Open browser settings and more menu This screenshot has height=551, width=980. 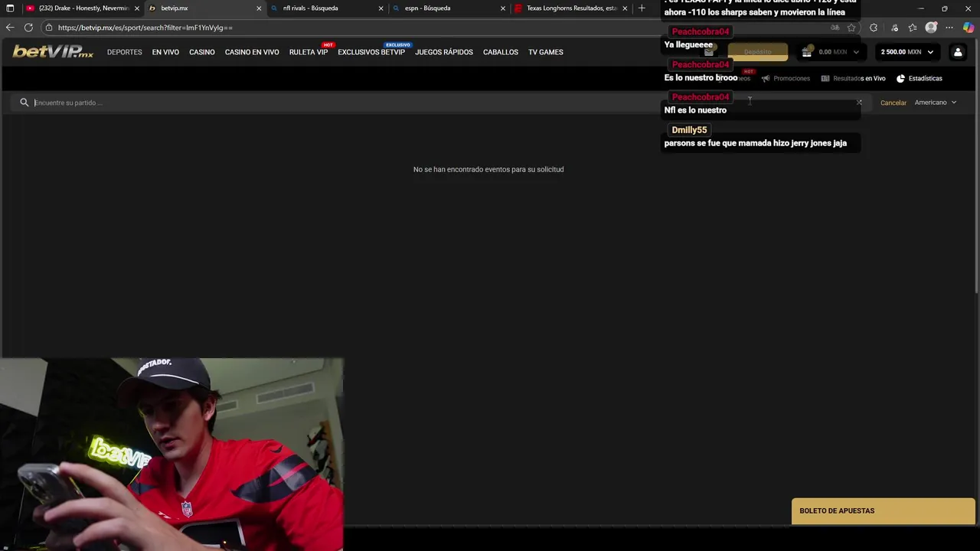949,28
